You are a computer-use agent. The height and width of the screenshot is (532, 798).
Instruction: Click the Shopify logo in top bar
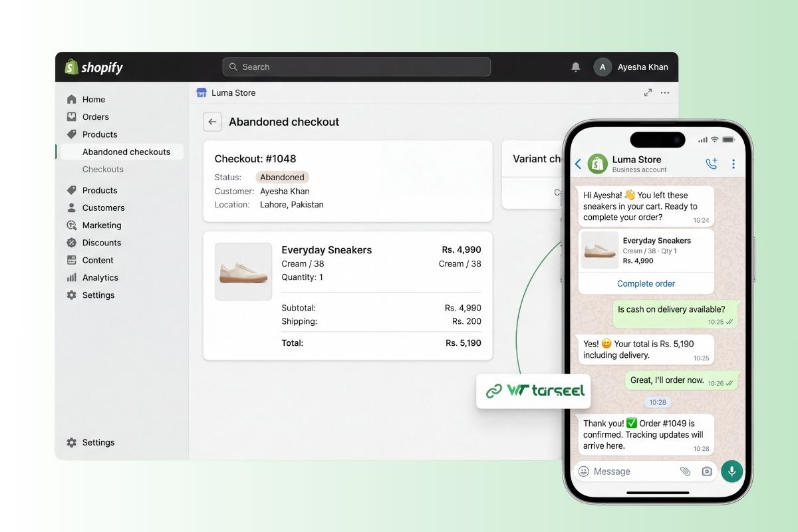point(94,67)
